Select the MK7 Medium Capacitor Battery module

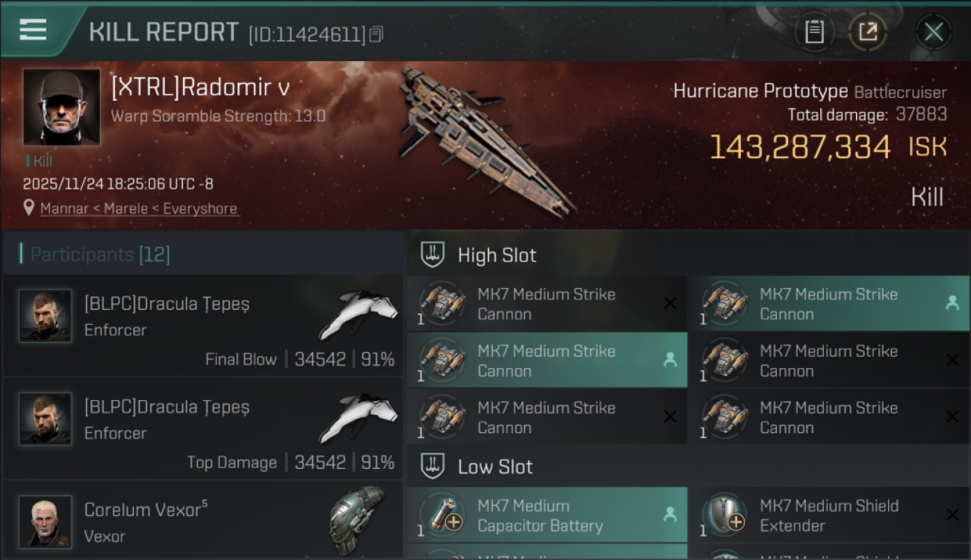coord(547,515)
